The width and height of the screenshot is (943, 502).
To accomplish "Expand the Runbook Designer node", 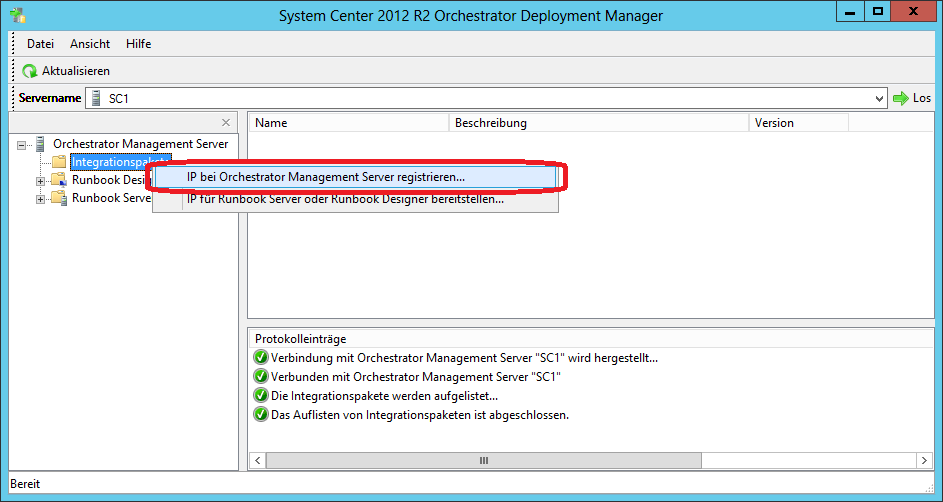I will tap(40, 181).
